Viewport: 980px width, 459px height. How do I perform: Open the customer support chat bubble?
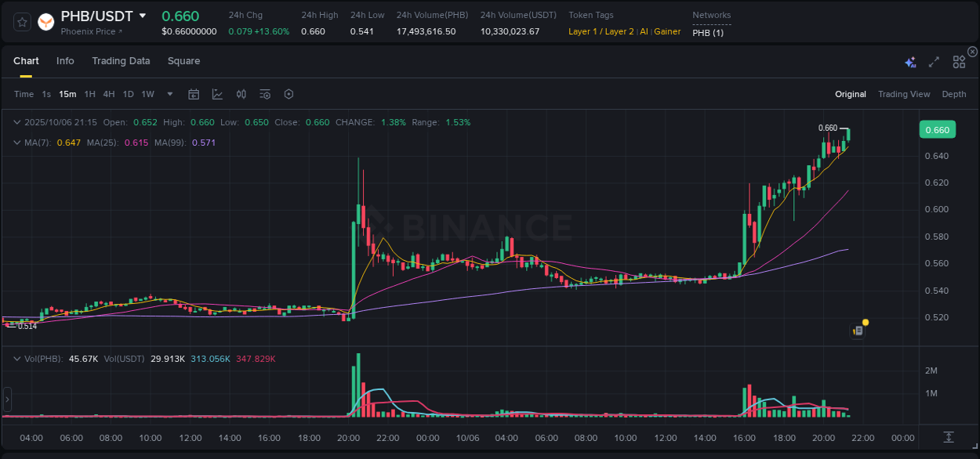858,329
